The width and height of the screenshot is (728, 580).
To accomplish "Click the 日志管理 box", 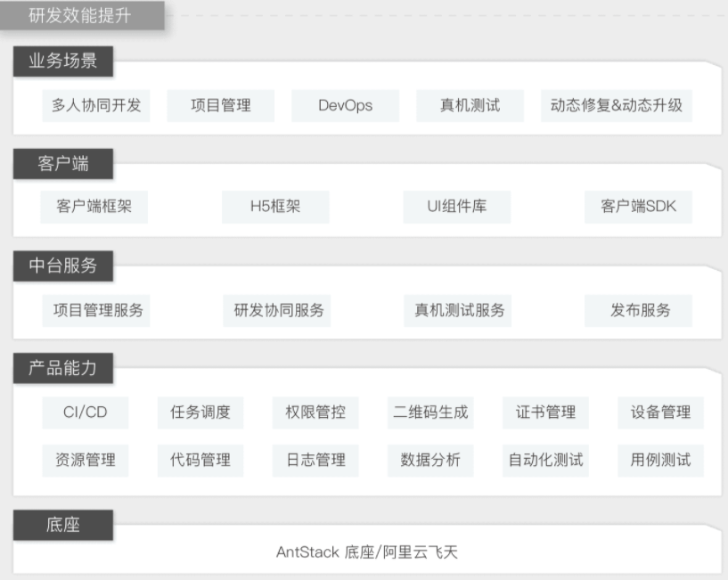I will click(315, 461).
